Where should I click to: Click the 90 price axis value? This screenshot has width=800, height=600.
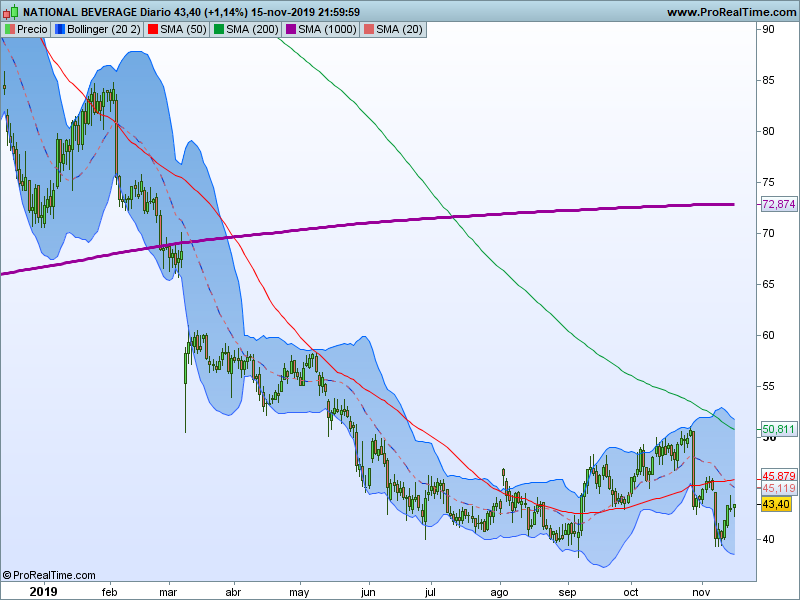click(768, 30)
